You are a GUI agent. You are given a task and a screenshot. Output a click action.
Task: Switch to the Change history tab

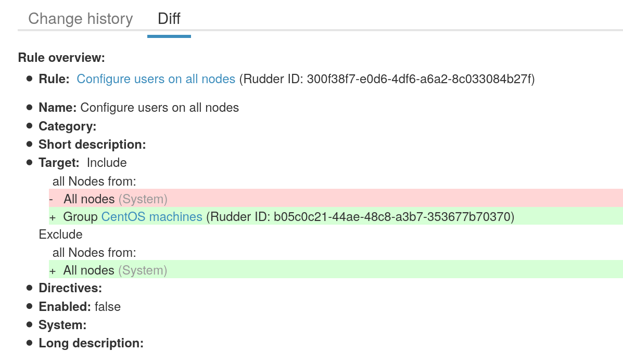pos(80,19)
